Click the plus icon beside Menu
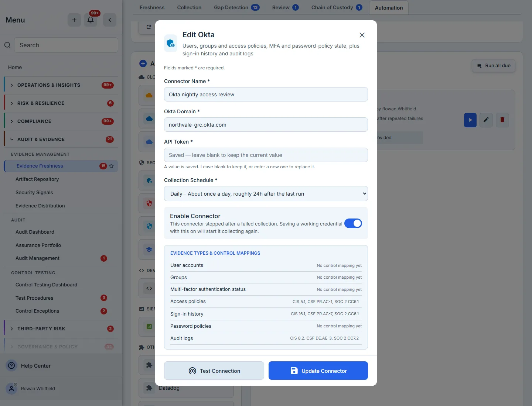 point(74,20)
